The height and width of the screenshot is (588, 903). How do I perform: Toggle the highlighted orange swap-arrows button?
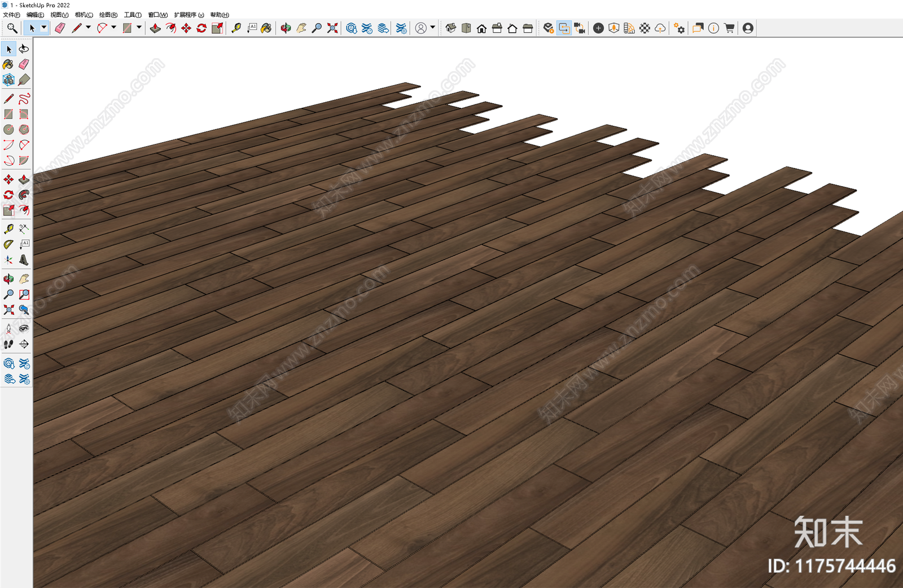pyautogui.click(x=564, y=28)
